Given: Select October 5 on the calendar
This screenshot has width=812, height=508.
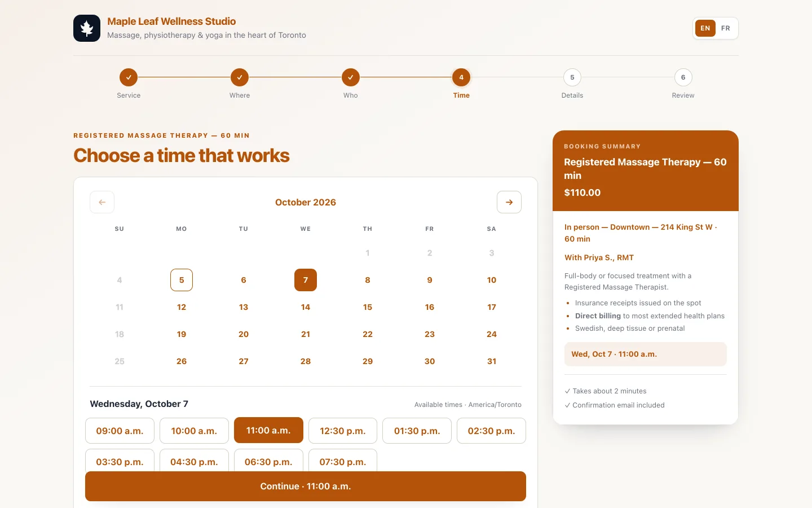Looking at the screenshot, I should (x=182, y=280).
